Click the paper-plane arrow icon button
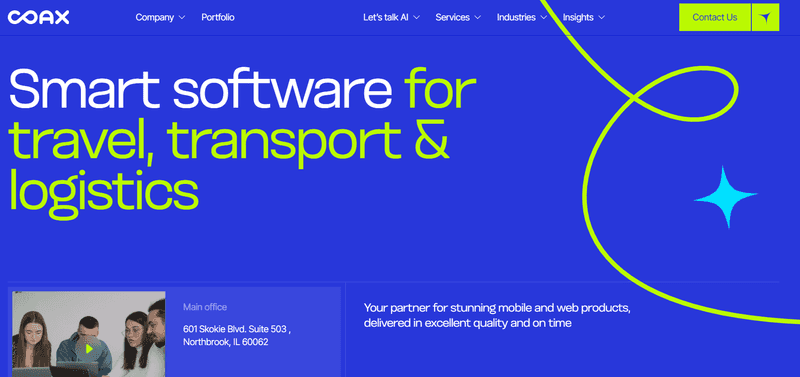This screenshot has height=377, width=800. [765, 17]
